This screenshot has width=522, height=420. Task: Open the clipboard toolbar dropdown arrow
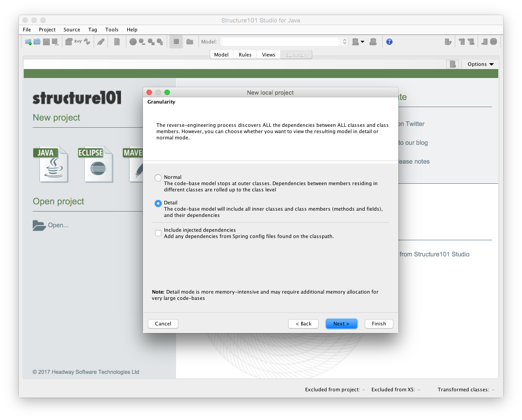pos(362,42)
